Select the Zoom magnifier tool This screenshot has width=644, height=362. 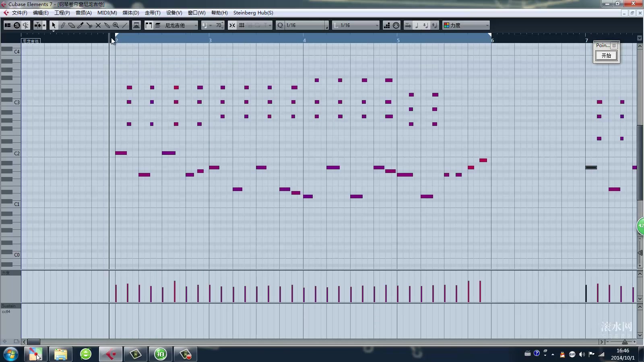pyautogui.click(x=116, y=25)
